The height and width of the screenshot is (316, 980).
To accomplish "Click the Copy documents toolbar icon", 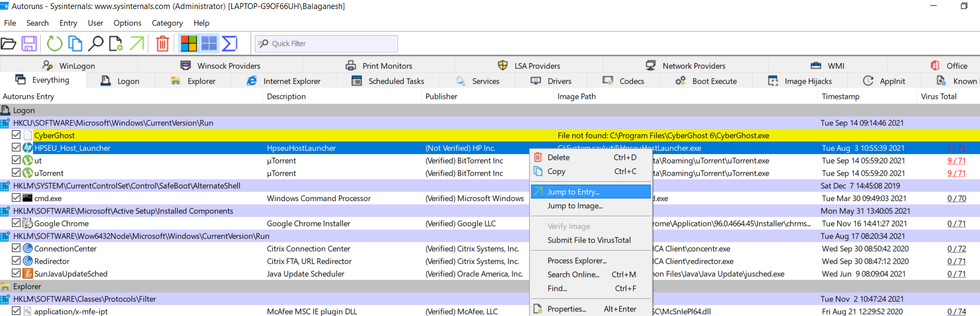I will [75, 43].
